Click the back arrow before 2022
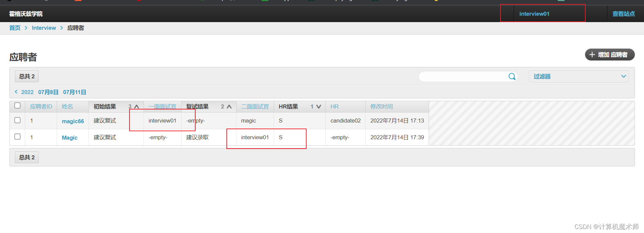644x233 pixels. click(16, 92)
